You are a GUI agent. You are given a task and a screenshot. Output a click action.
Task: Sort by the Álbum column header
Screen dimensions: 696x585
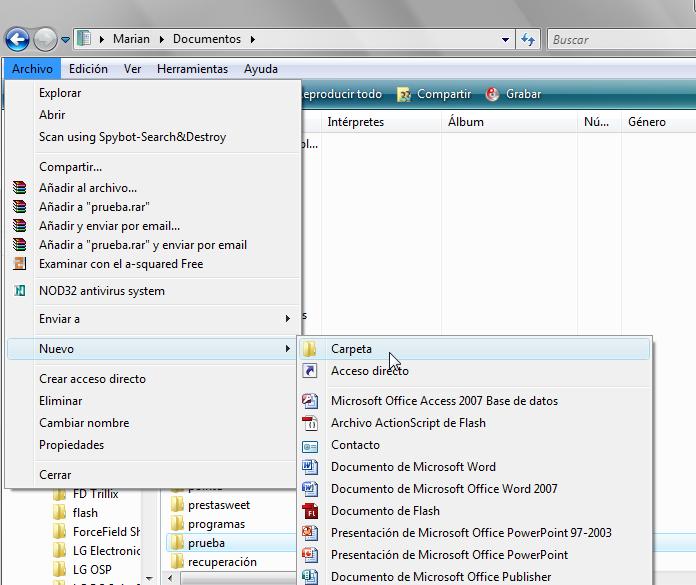pyautogui.click(x=510, y=122)
